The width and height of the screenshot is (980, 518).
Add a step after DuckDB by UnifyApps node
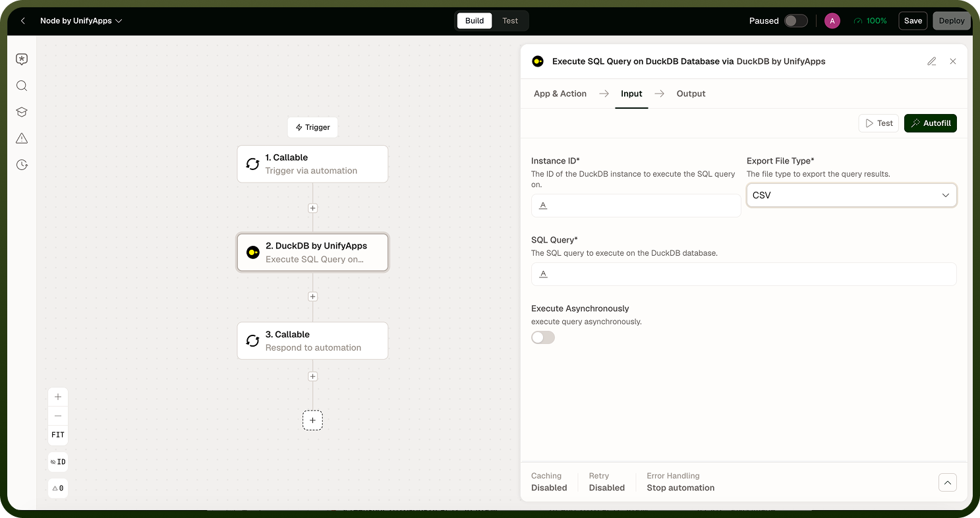coord(313,297)
